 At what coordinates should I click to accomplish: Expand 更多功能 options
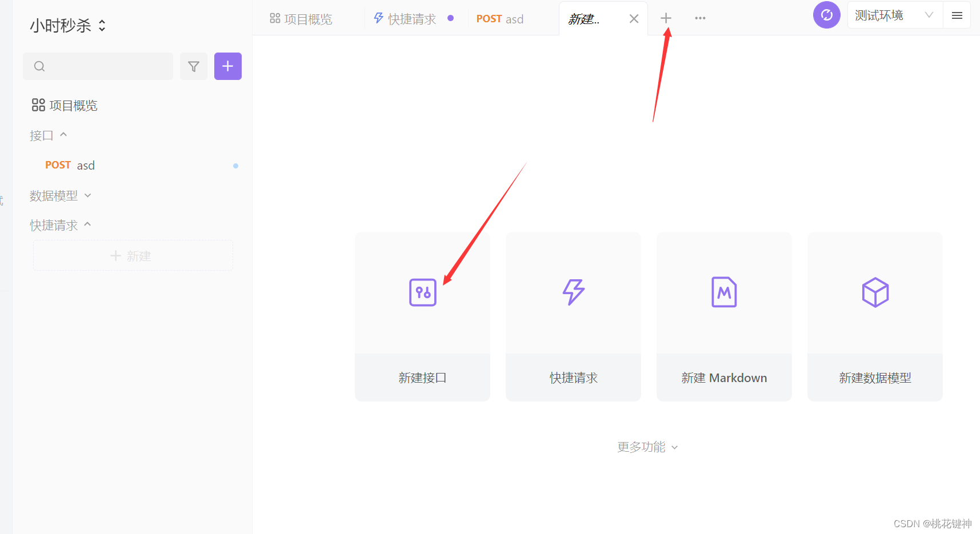(x=648, y=447)
